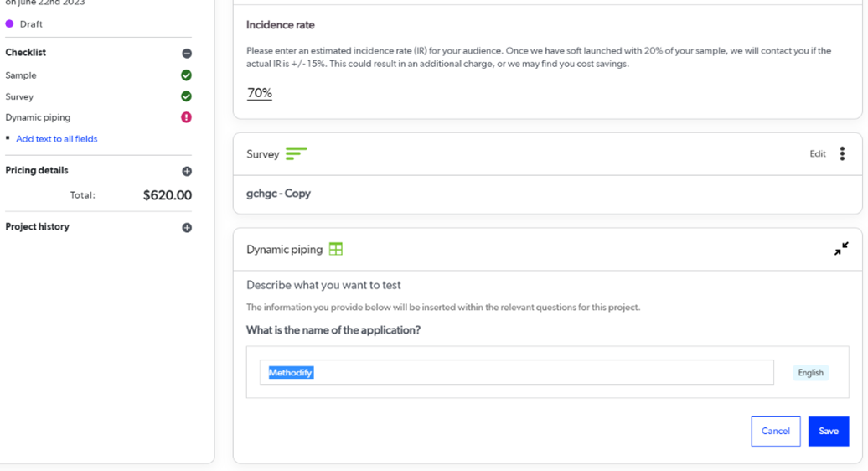868x471 pixels.
Task: Collapse the Dynamic piping panel with arrows icon
Action: tap(841, 249)
